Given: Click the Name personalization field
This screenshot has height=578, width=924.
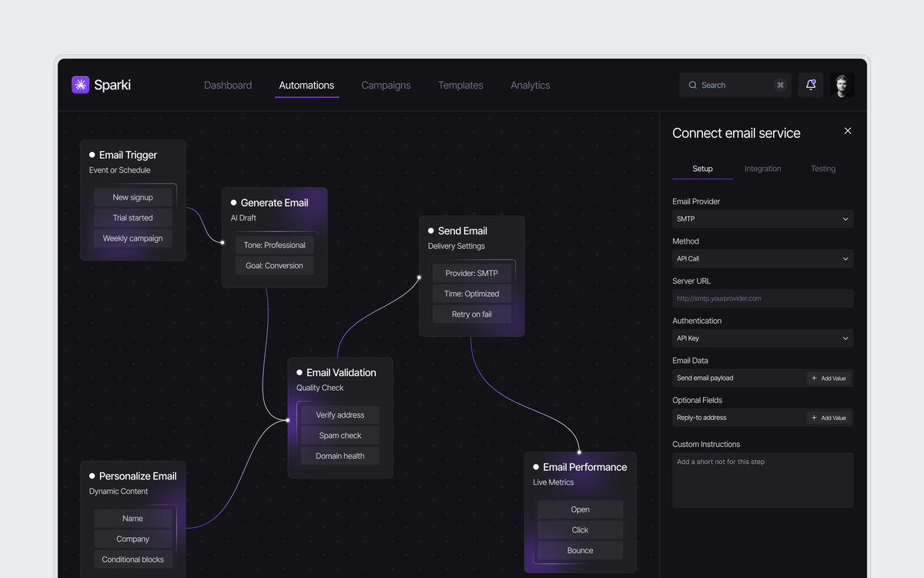Looking at the screenshot, I should click(132, 519).
